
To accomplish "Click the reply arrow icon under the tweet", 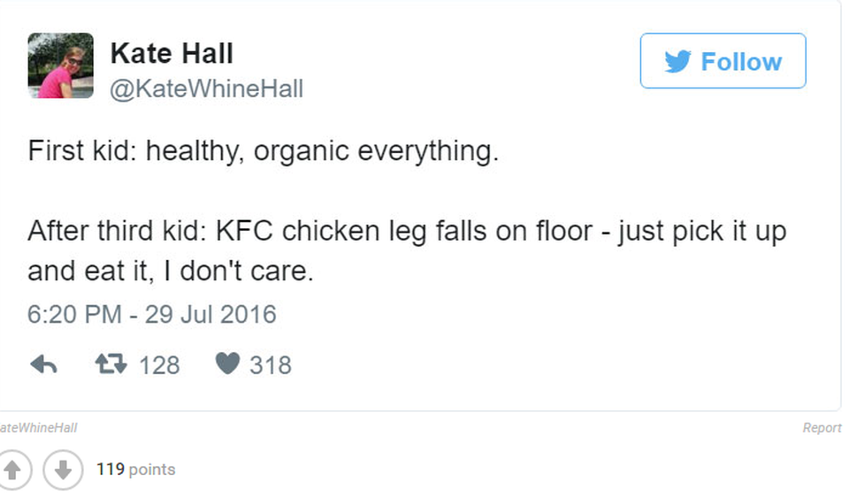I will [43, 364].
